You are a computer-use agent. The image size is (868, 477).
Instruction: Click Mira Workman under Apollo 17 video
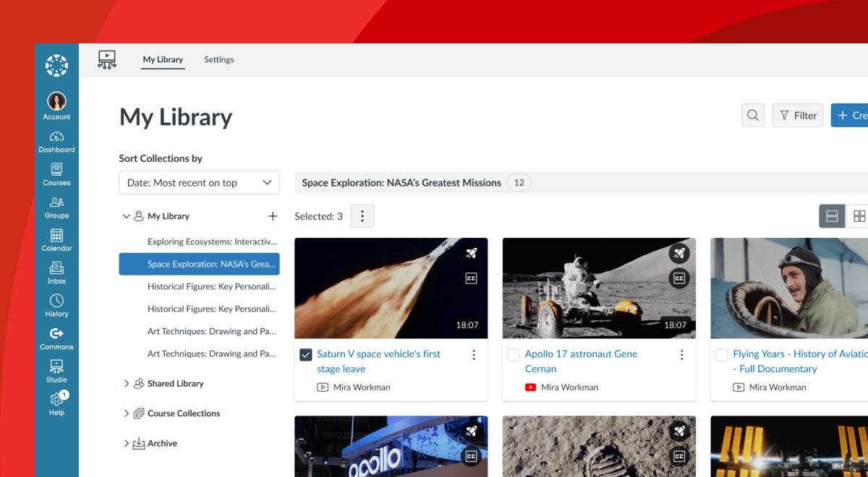(570, 387)
